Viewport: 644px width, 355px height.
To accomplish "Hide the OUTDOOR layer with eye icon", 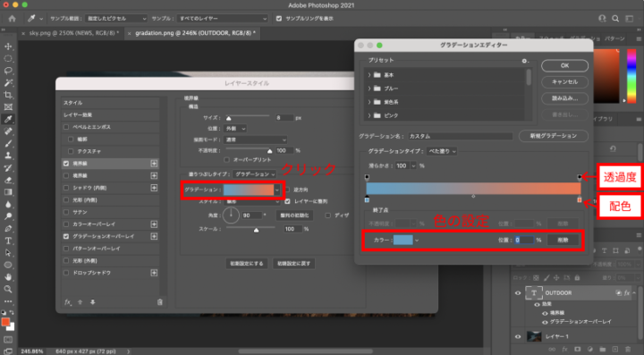I will pyautogui.click(x=518, y=293).
